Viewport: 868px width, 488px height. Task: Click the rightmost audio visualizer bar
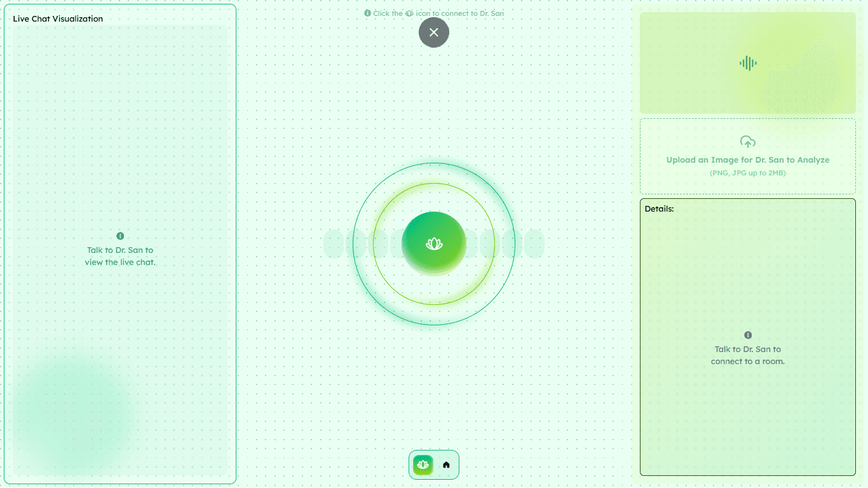(x=534, y=245)
